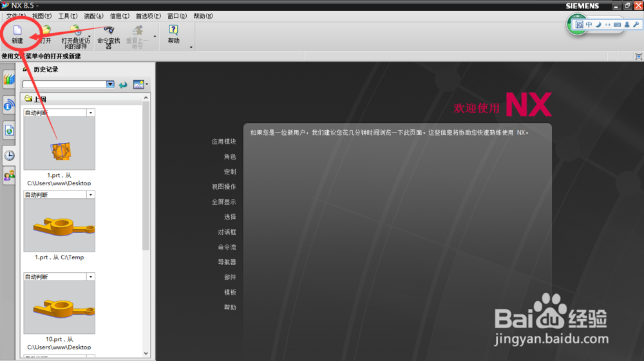Open the web browser sidebar tab
The height and width of the screenshot is (361, 644).
click(9, 131)
